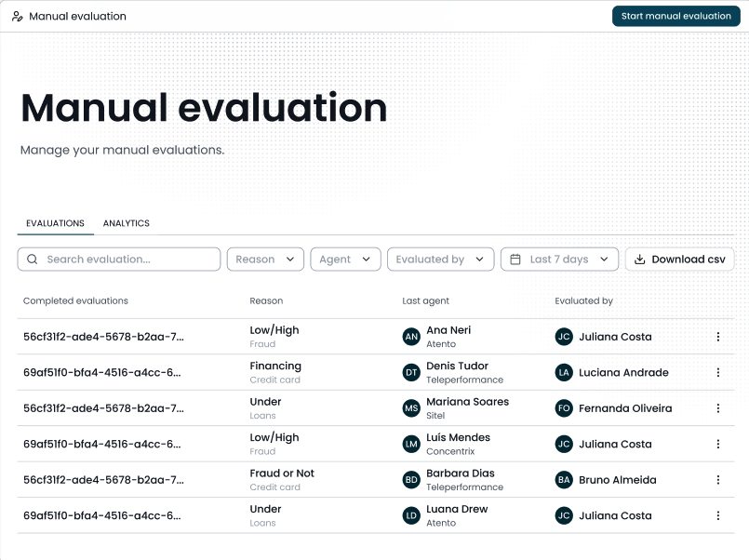Open the three-dot menu for Mariana Soares row
This screenshot has height=560, width=749.
click(718, 408)
